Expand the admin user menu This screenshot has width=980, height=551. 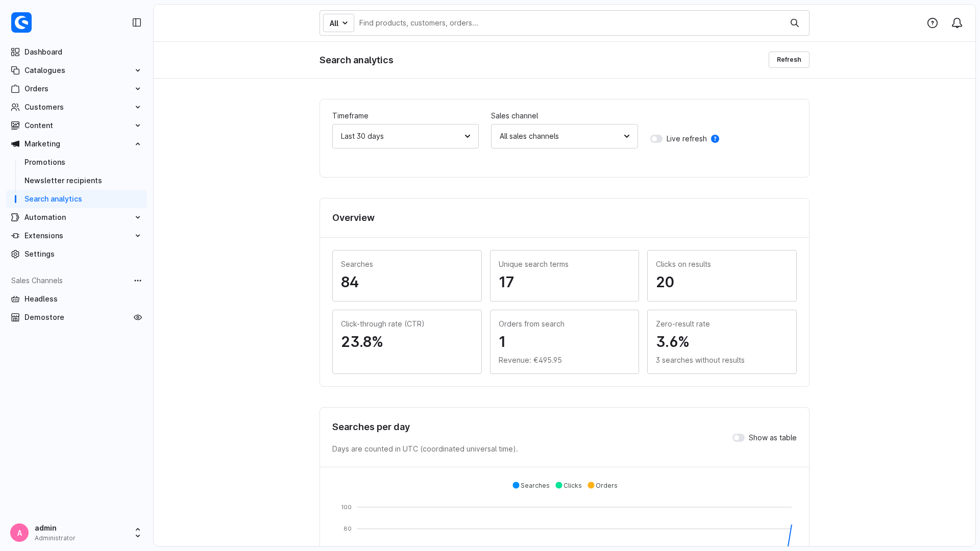(138, 533)
